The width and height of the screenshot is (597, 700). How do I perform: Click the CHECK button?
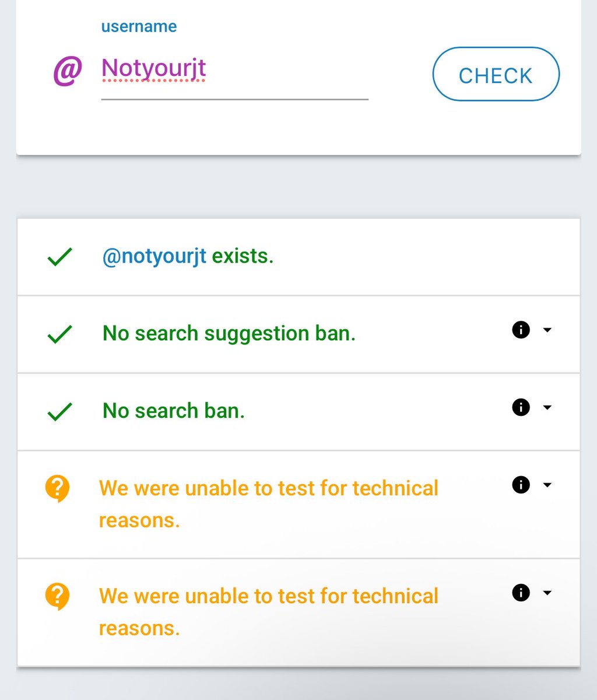(x=496, y=74)
